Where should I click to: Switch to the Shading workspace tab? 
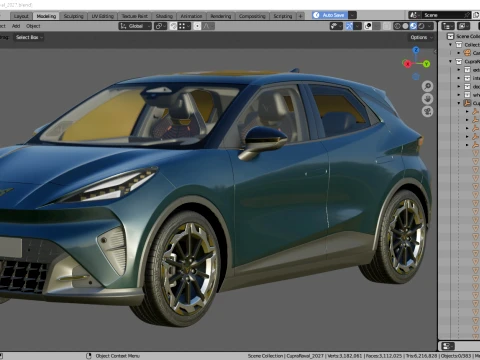[x=164, y=16]
